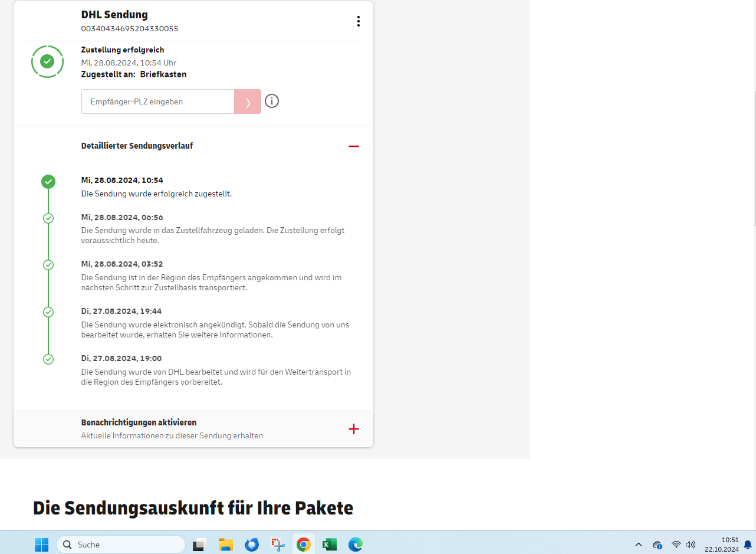The height and width of the screenshot is (554, 756).
Task: Open File Explorer from the taskbar
Action: coord(225,545)
